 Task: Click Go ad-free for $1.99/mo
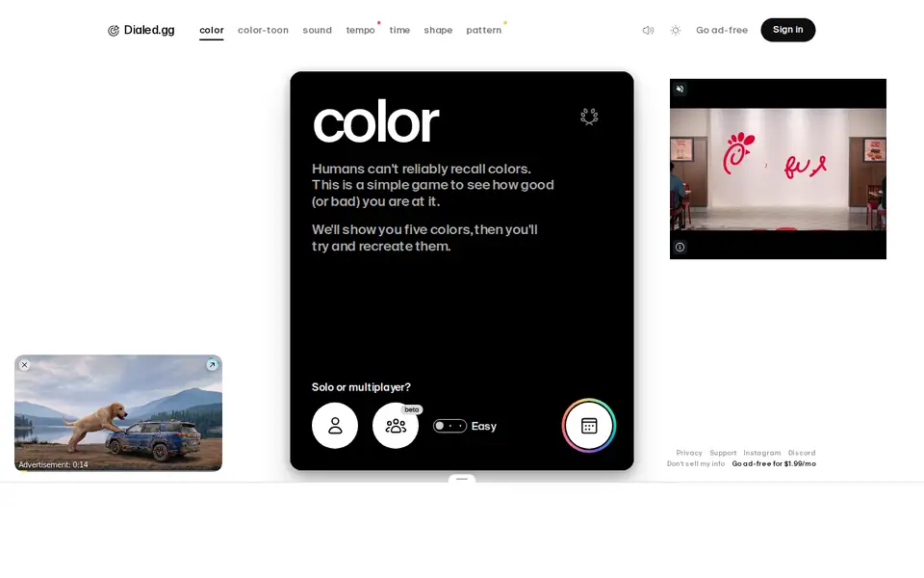coord(774,463)
